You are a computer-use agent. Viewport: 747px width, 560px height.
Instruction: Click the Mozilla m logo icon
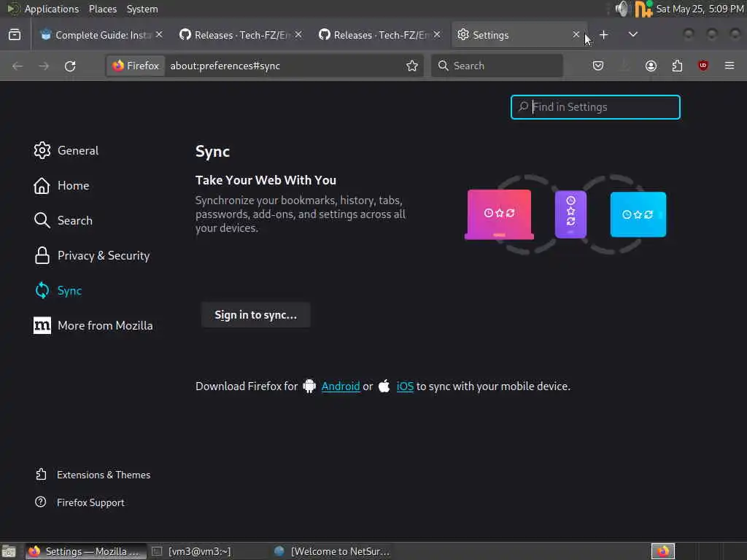tap(42, 326)
